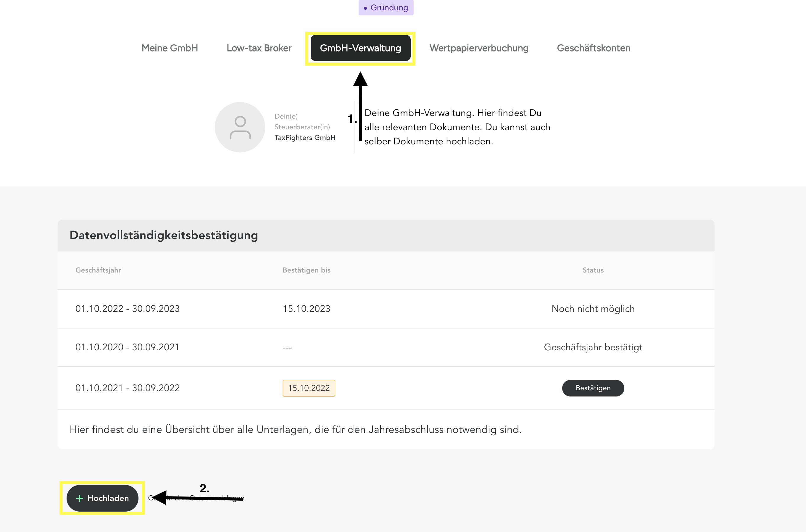
Task: Select the GmbH-Verwaltung tab
Action: pos(360,48)
